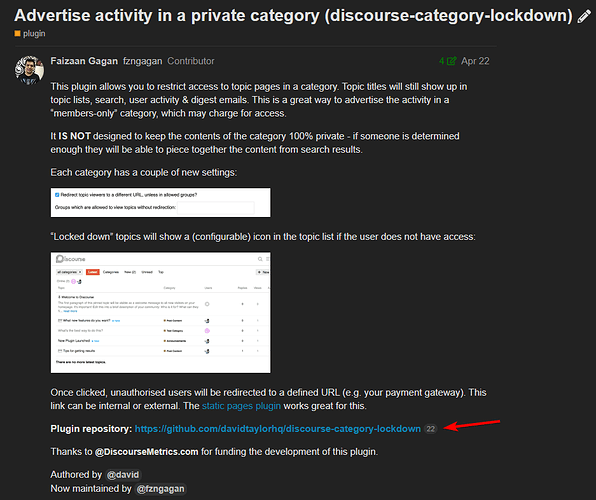The height and width of the screenshot is (500, 596).
Task: Open the GitHub discourse-category-lockdown repository link
Action: [277, 429]
